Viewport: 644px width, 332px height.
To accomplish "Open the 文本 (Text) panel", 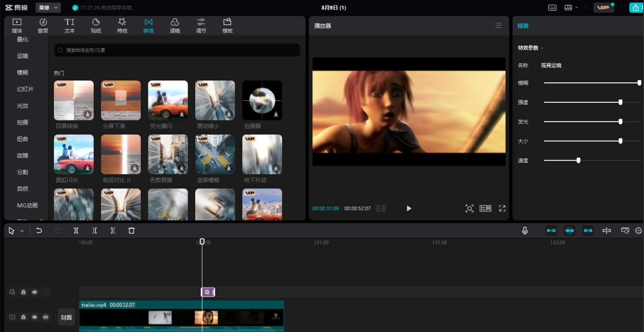I will coord(70,26).
